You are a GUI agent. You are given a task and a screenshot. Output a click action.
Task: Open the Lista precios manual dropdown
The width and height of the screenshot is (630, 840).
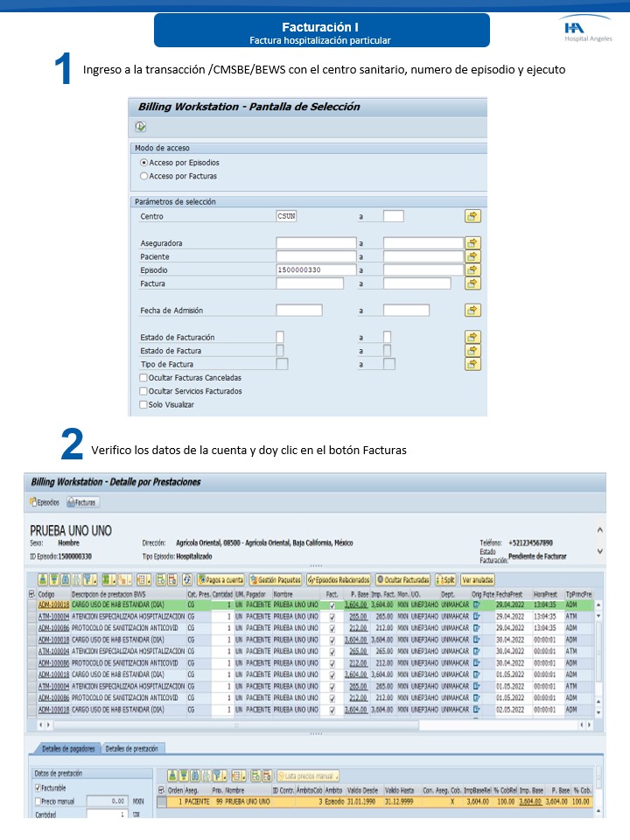click(x=307, y=776)
